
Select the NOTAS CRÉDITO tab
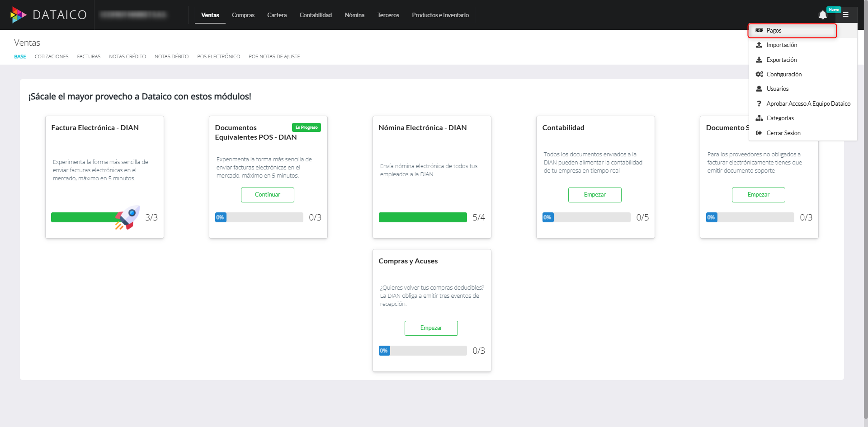[127, 56]
